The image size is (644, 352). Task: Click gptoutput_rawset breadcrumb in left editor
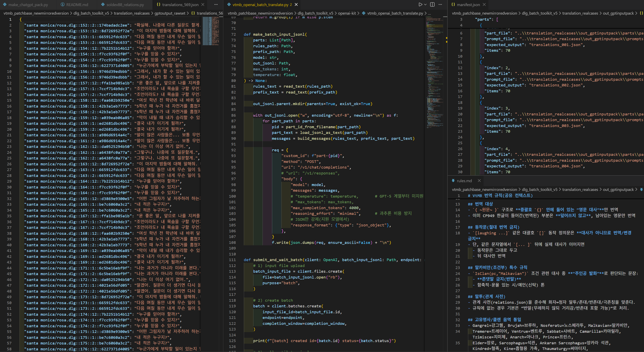(x=170, y=13)
